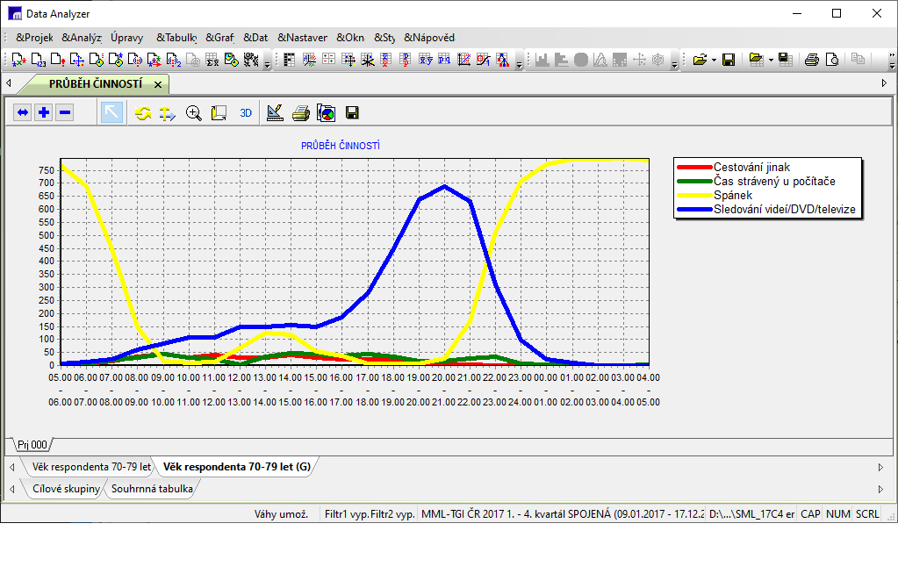Click the floppy disk icon in chart toolbar
Image resolution: width=898 pixels, height=588 pixels.
pyautogui.click(x=352, y=113)
